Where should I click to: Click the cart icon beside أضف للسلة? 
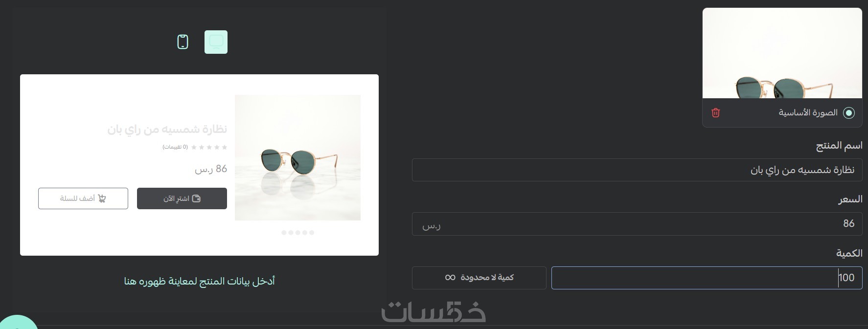click(x=102, y=198)
